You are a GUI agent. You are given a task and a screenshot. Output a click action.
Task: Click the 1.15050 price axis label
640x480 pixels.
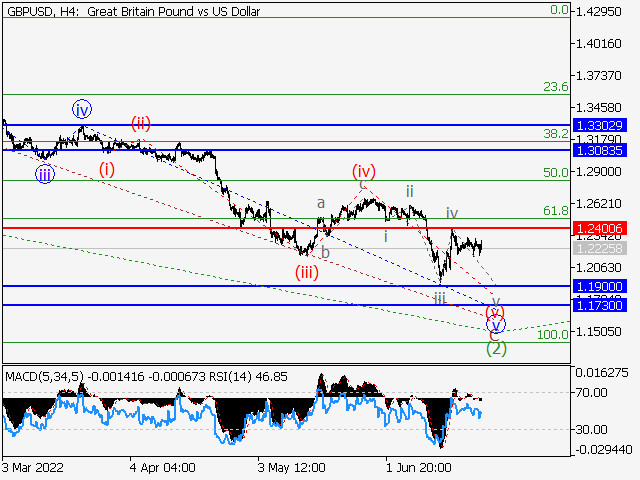pos(599,331)
